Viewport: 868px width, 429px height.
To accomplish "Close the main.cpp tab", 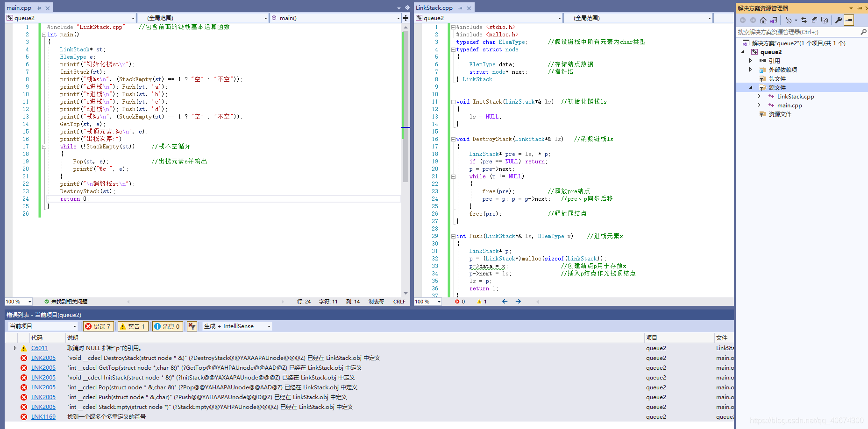I will pyautogui.click(x=48, y=8).
